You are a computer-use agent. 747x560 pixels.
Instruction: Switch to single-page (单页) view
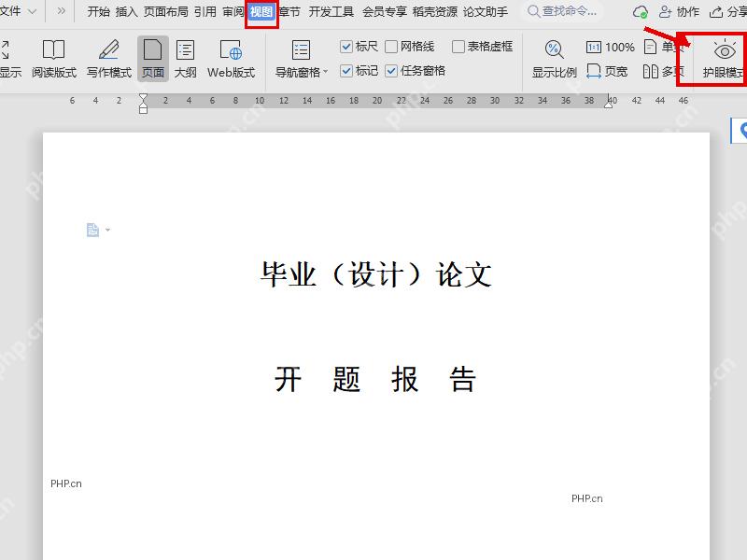click(664, 47)
